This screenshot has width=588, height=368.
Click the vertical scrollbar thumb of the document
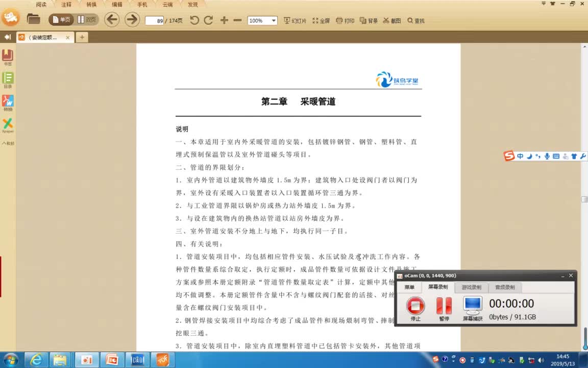pyautogui.click(x=584, y=199)
